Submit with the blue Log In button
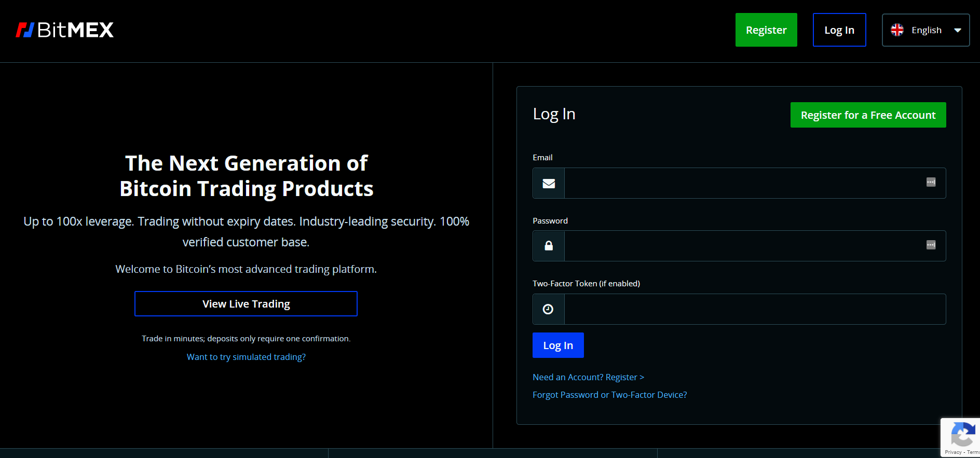 point(558,345)
